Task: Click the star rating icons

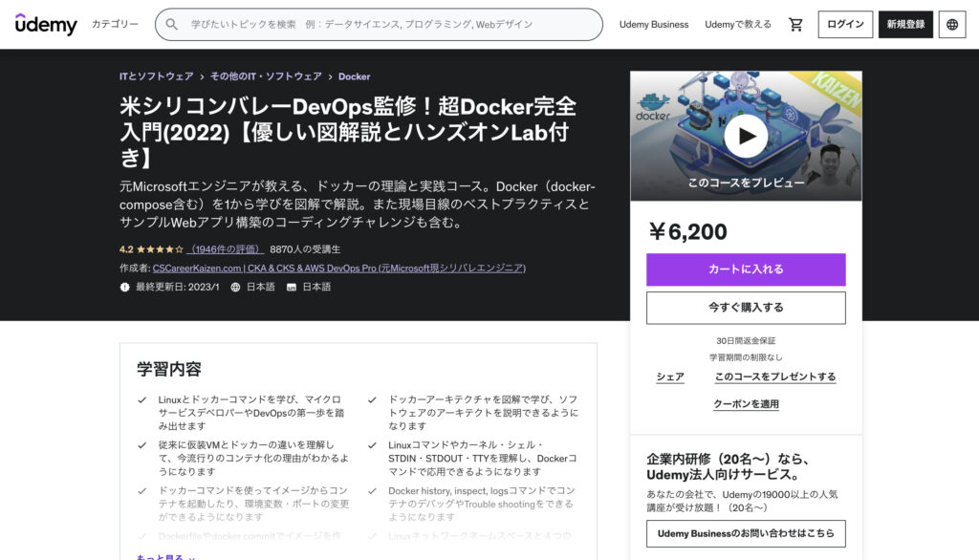Action: pyautogui.click(x=160, y=249)
